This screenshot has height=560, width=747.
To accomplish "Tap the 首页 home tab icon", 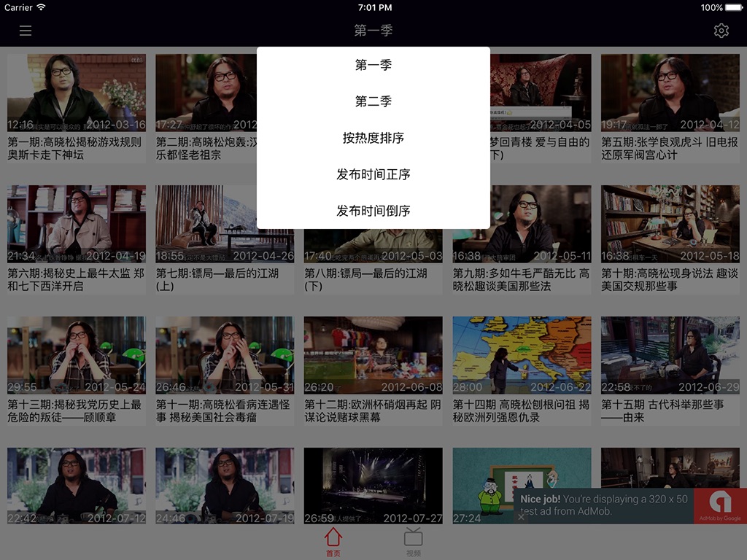I will point(333,542).
